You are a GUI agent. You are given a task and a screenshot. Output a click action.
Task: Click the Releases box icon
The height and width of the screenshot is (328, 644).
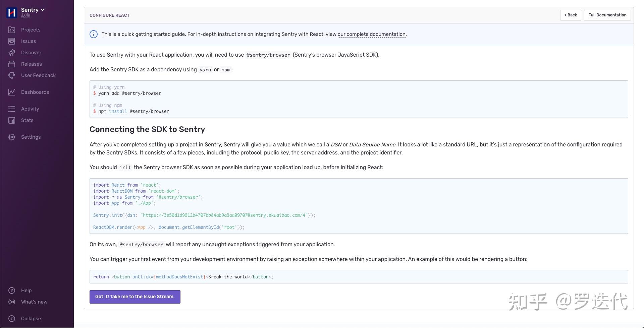tap(12, 64)
